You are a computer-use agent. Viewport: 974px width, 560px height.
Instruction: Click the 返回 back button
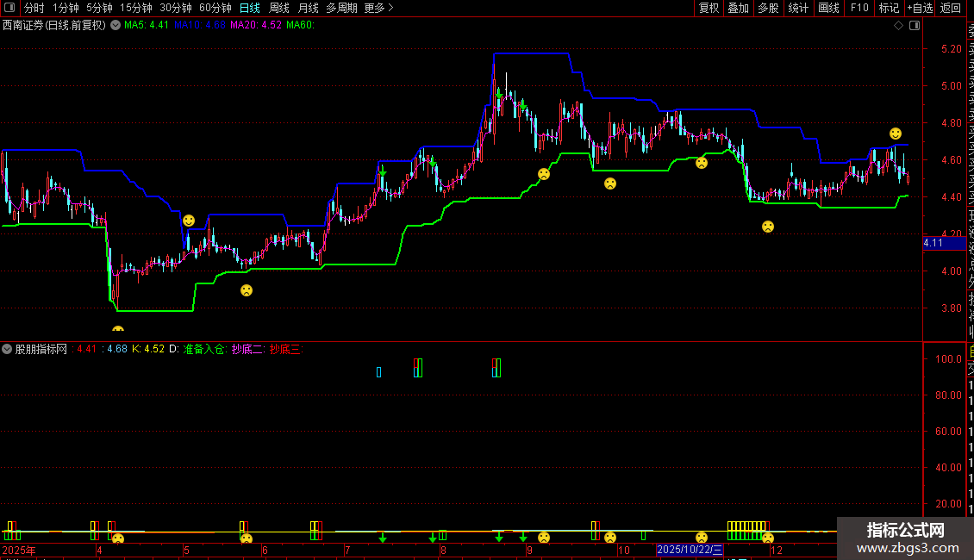(x=951, y=8)
